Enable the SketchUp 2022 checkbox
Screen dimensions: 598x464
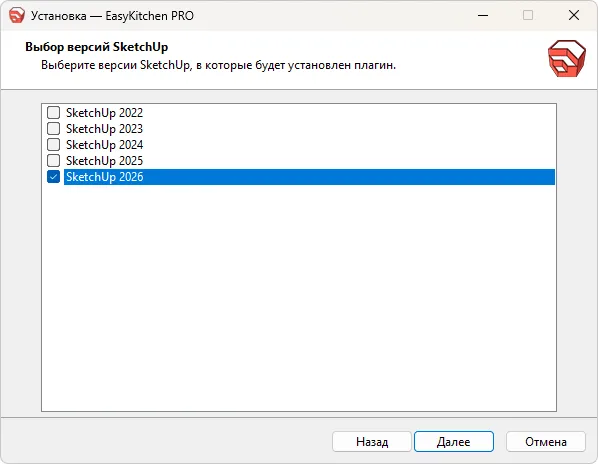(53, 112)
